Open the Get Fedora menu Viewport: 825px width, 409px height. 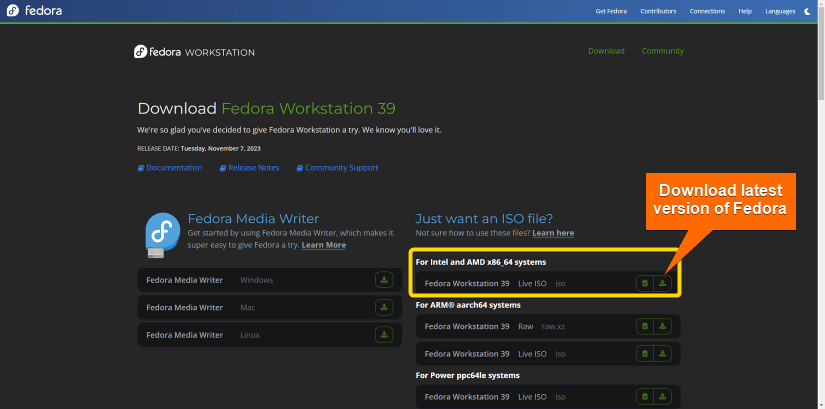pos(611,11)
